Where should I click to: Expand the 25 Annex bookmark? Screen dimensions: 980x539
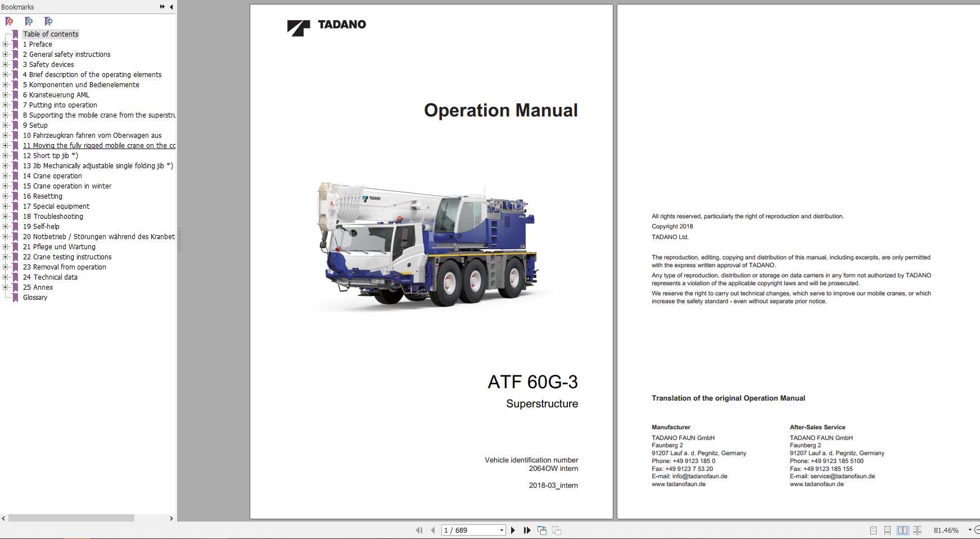(6, 287)
